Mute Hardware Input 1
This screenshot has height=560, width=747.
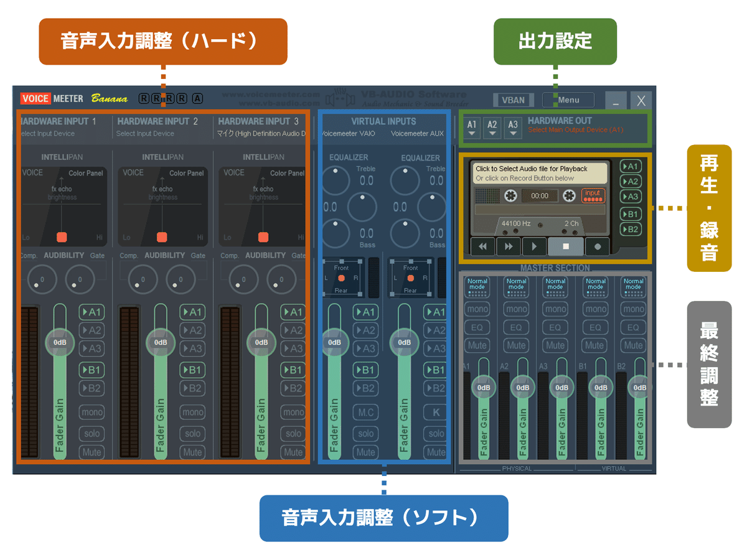pos(92,452)
